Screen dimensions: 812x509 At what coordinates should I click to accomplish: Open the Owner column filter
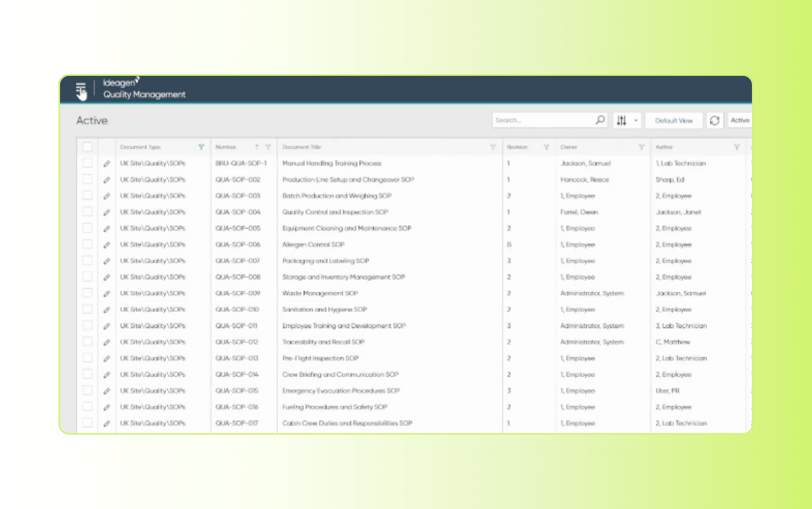coord(641,147)
